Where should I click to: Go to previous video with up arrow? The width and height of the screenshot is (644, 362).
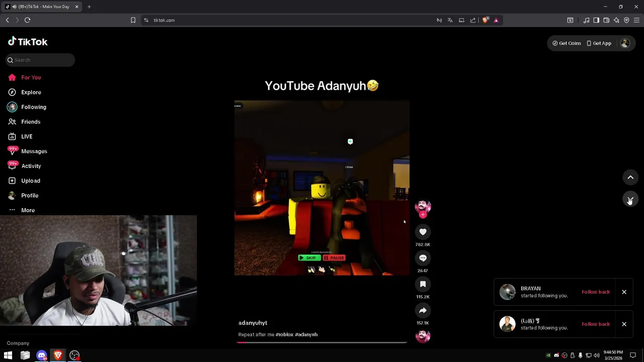[630, 177]
